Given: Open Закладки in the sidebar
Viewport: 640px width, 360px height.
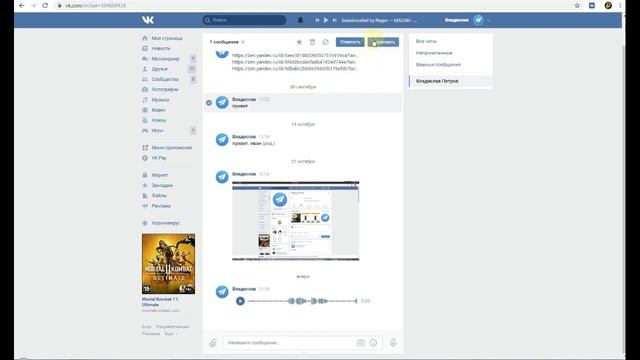Looking at the screenshot, I should pos(162,185).
